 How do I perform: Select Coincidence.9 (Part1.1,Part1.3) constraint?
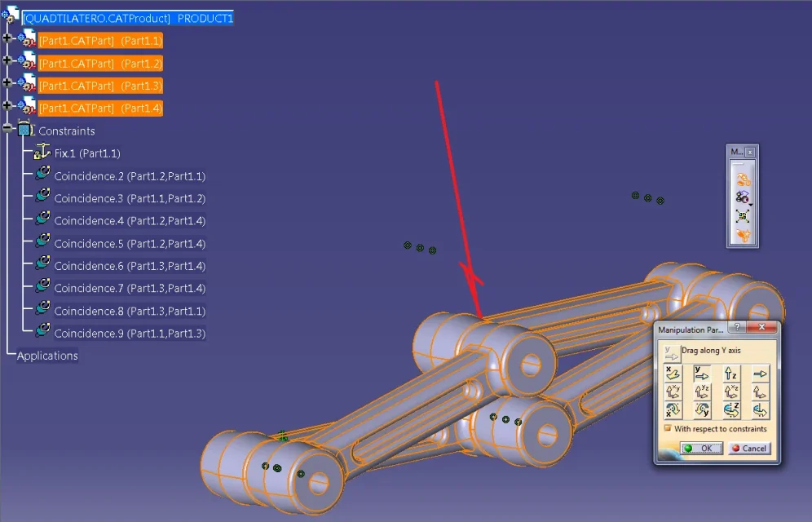point(130,333)
